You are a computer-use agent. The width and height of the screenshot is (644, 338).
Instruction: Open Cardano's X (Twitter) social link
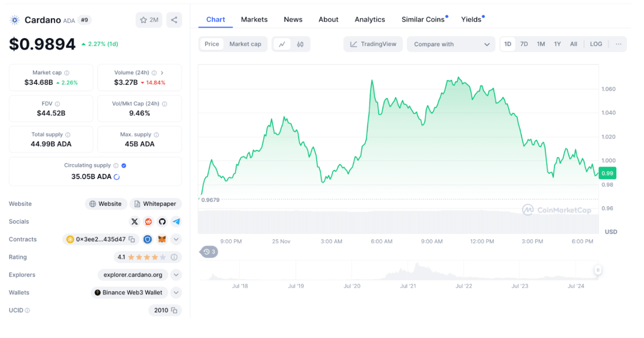coord(135,222)
